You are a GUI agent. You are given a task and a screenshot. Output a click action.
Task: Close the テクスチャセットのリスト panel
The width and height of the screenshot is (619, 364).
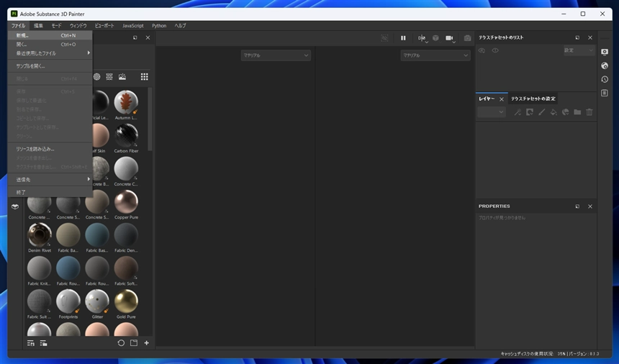(x=590, y=38)
